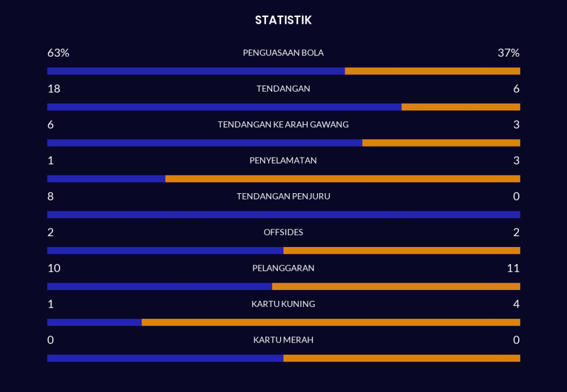
Task: Click the full blue Tendangan Penjuru bar
Action: click(x=283, y=215)
